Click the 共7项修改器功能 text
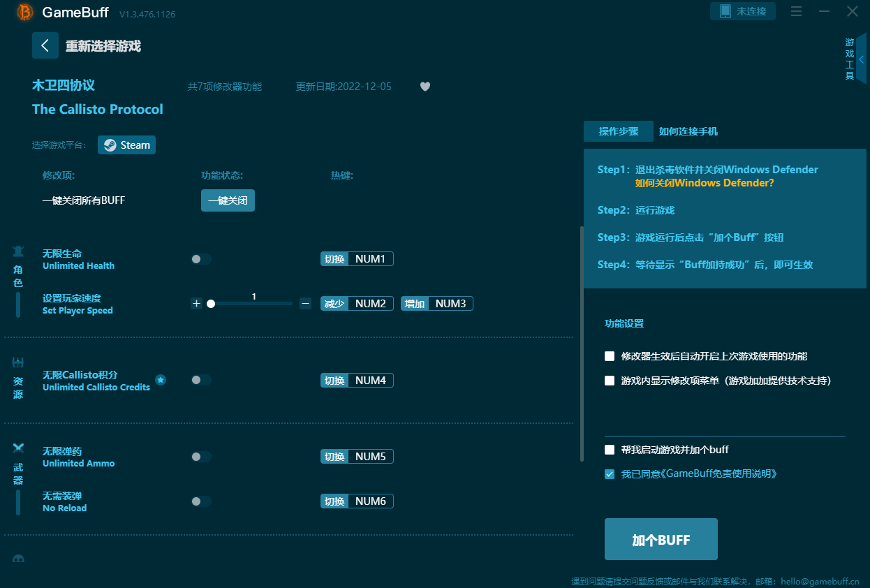 coord(225,87)
